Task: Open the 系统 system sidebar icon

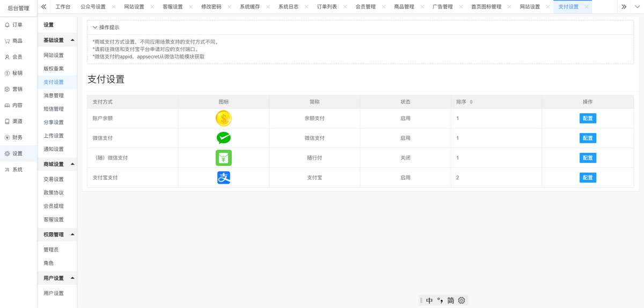Action: (x=7, y=170)
